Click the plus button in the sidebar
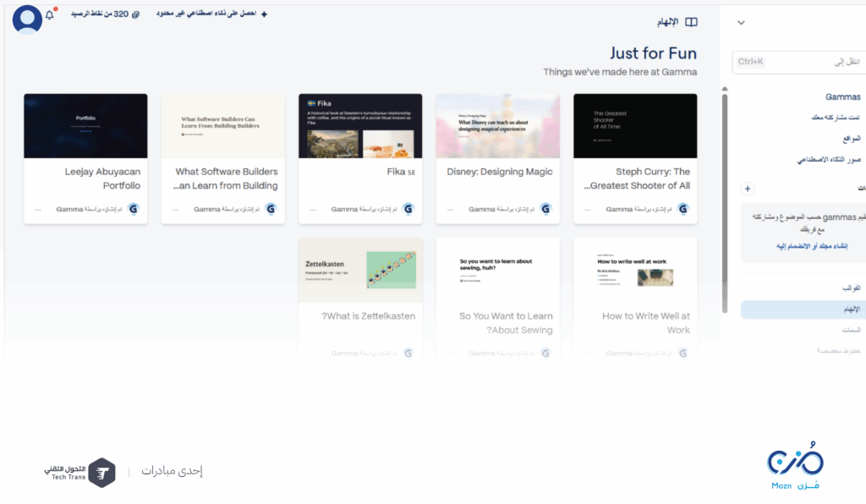 748,189
